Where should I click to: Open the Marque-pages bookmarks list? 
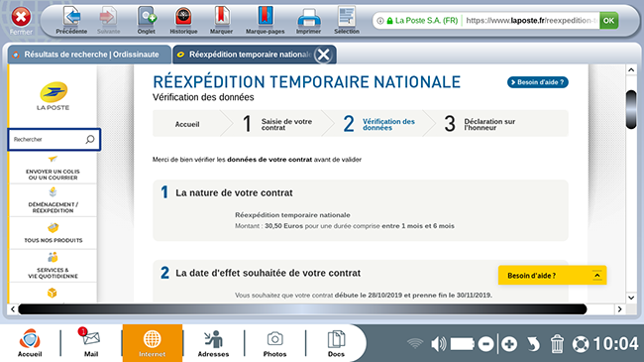265,21
